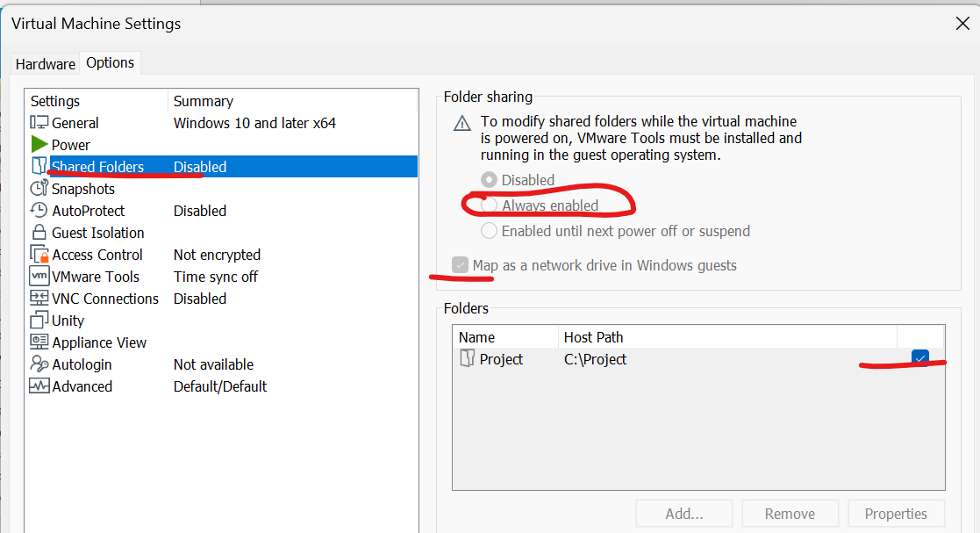Screen dimensions: 980x533
Task: Click the Shared Folders icon in settings list
Action: click(39, 166)
